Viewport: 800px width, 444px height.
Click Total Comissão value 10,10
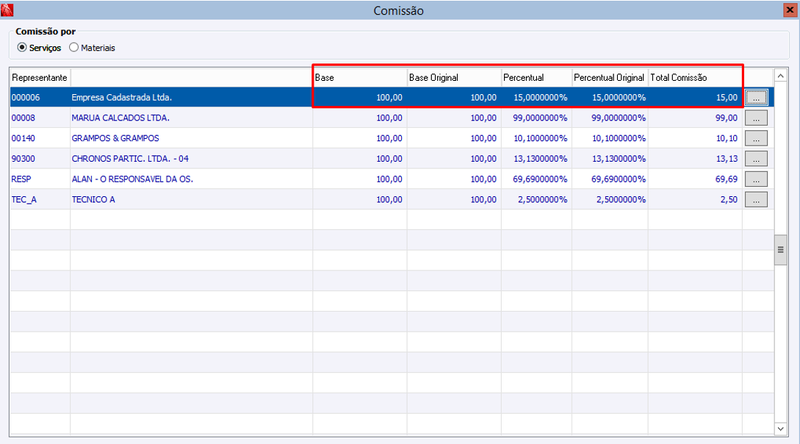point(727,138)
